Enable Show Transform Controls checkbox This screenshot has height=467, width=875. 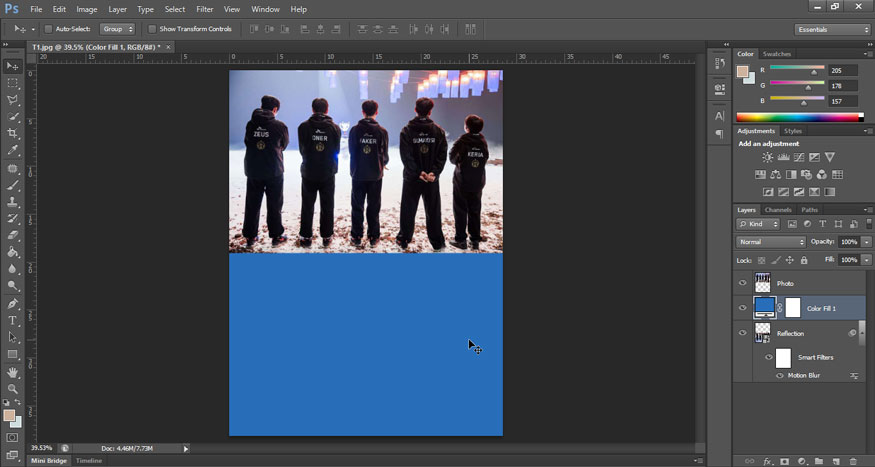click(x=152, y=29)
